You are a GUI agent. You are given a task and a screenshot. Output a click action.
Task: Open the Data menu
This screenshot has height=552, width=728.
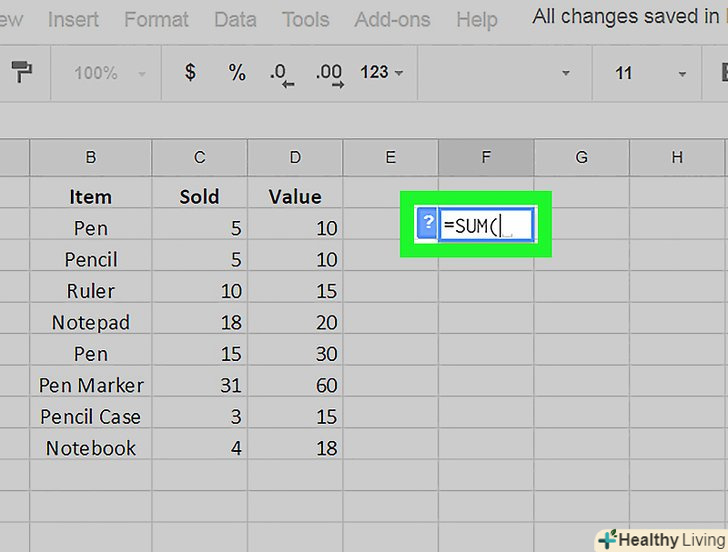coord(235,19)
